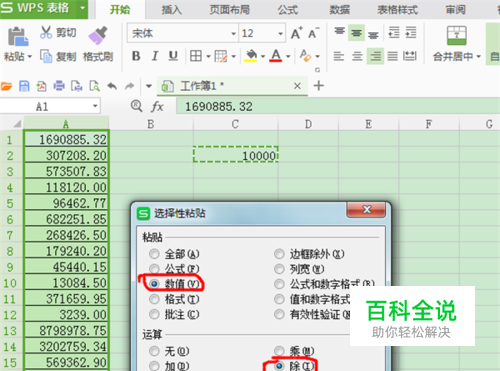Apply middle vertical alignment
Screen dimensions: 500x371
(x=356, y=33)
